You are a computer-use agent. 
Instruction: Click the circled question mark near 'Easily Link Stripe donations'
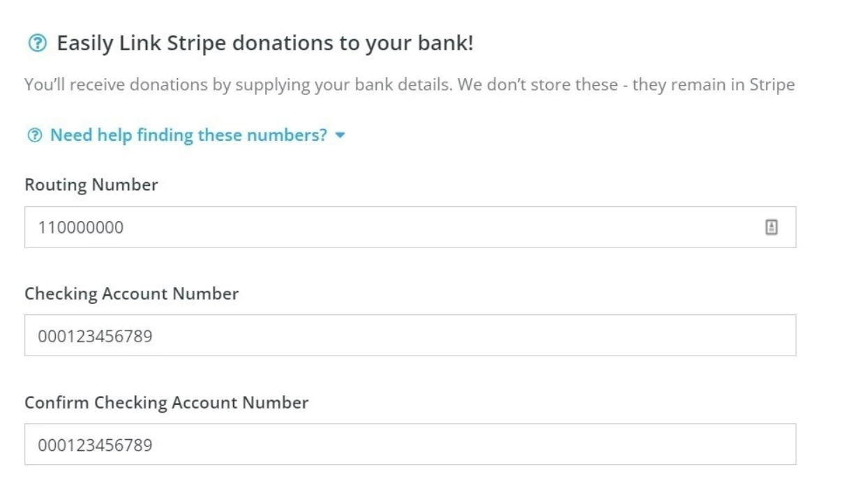36,43
